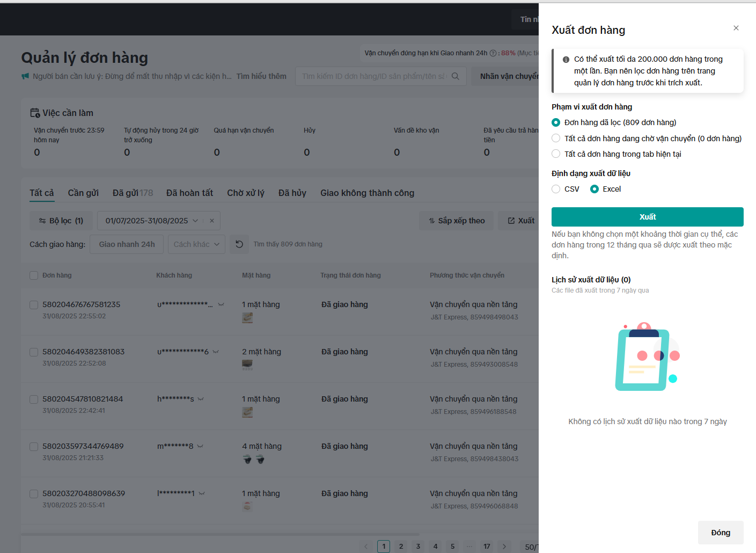Select Đơn hàng đã lọc radio option
Image resolution: width=756 pixels, height=553 pixels.
556,122
